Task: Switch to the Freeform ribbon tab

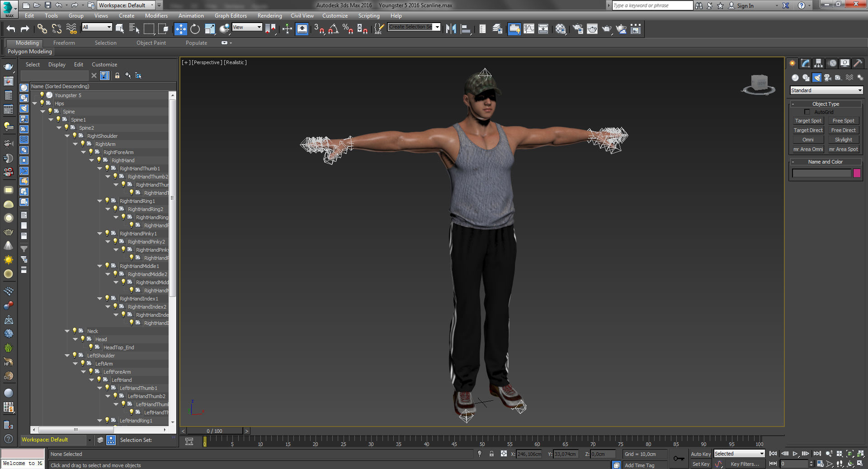Action: [64, 43]
